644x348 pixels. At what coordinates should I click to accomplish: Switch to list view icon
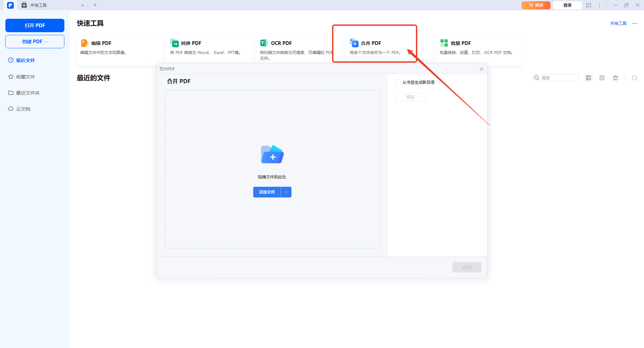[588, 78]
